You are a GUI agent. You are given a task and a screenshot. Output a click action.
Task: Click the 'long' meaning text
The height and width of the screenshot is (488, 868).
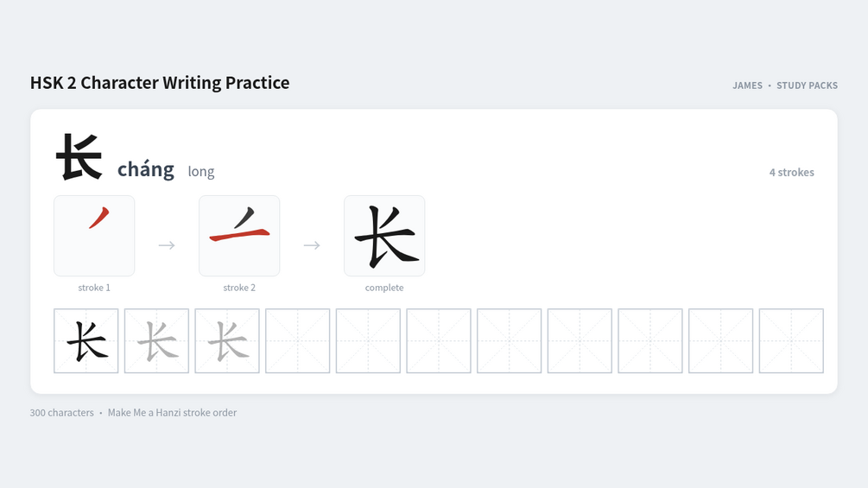[x=201, y=172]
